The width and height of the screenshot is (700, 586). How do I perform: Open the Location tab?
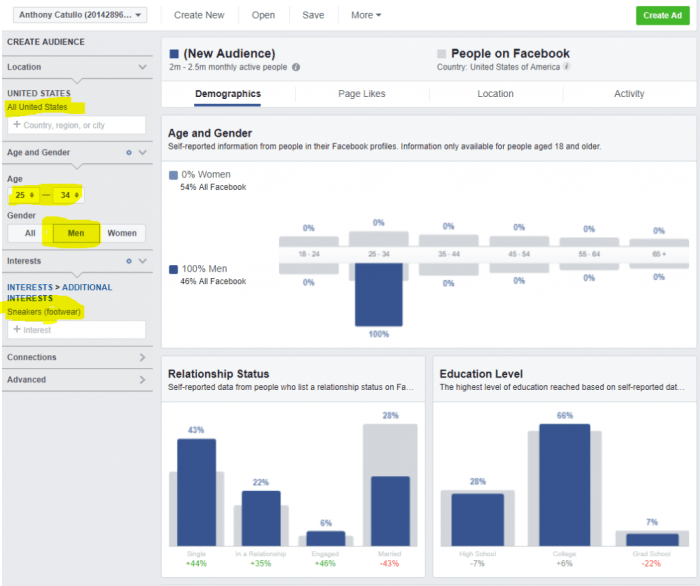pos(496,94)
